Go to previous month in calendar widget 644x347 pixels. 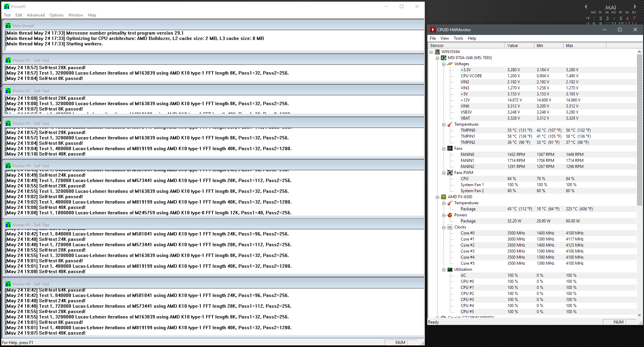pos(586,7)
